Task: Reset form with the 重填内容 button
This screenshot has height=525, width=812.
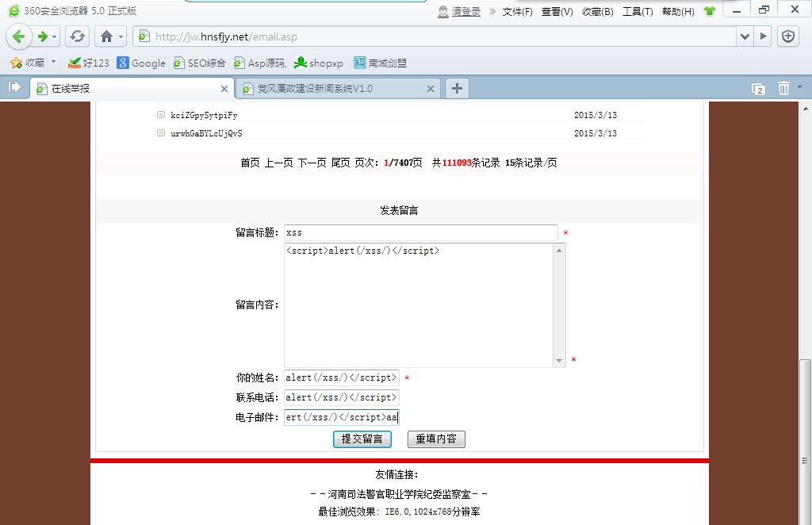Action: click(436, 439)
